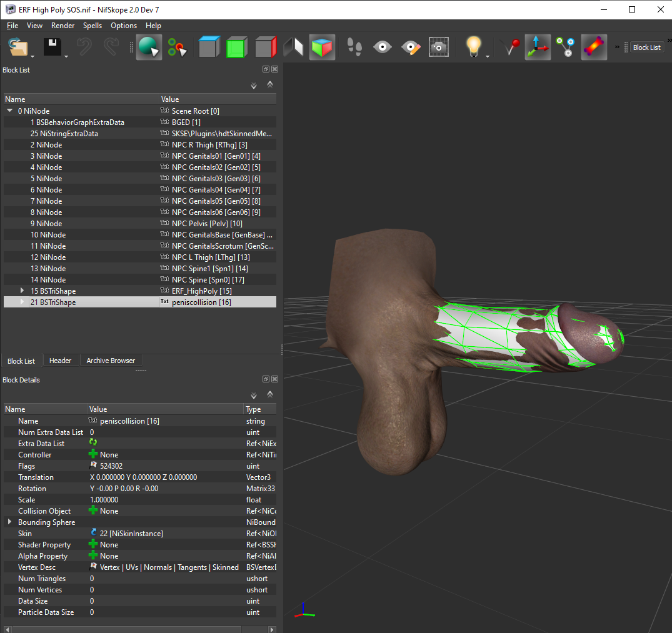672x633 pixels.
Task: Click the Block List toolbar button
Action: click(x=647, y=47)
